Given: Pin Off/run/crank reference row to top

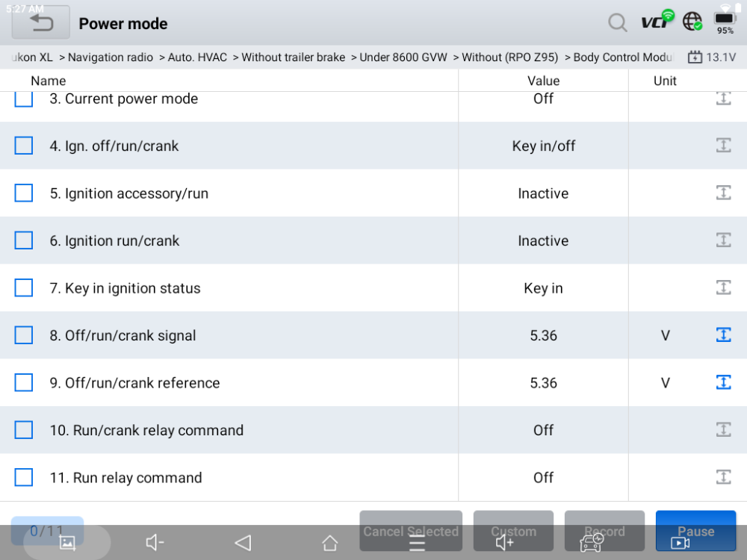Looking at the screenshot, I should [723, 382].
